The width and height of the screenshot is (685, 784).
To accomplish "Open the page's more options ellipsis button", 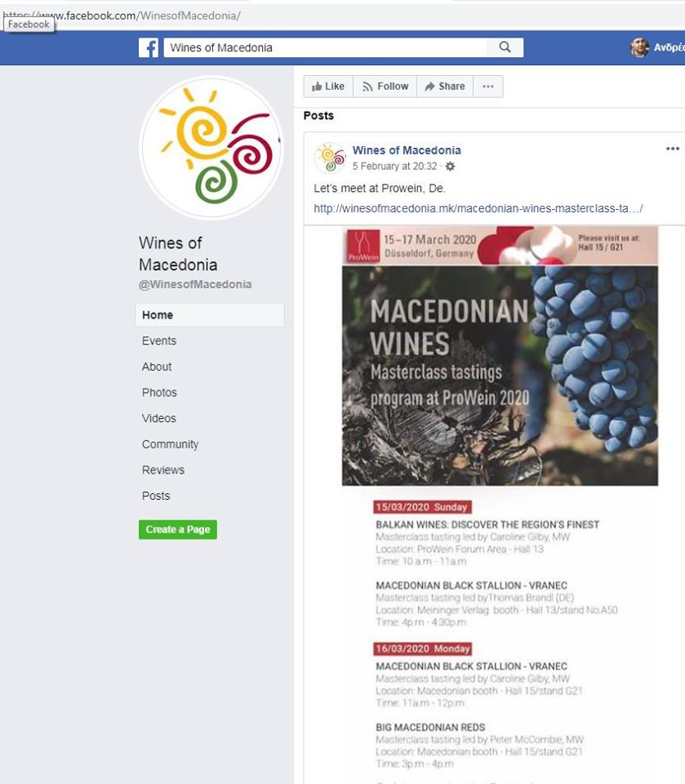I will [488, 87].
